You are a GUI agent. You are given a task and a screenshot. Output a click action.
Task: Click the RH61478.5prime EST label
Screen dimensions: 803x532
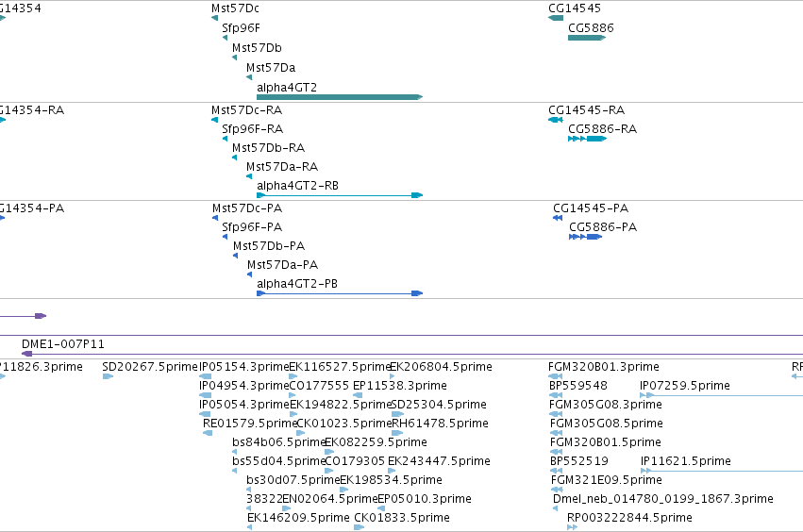click(x=440, y=424)
